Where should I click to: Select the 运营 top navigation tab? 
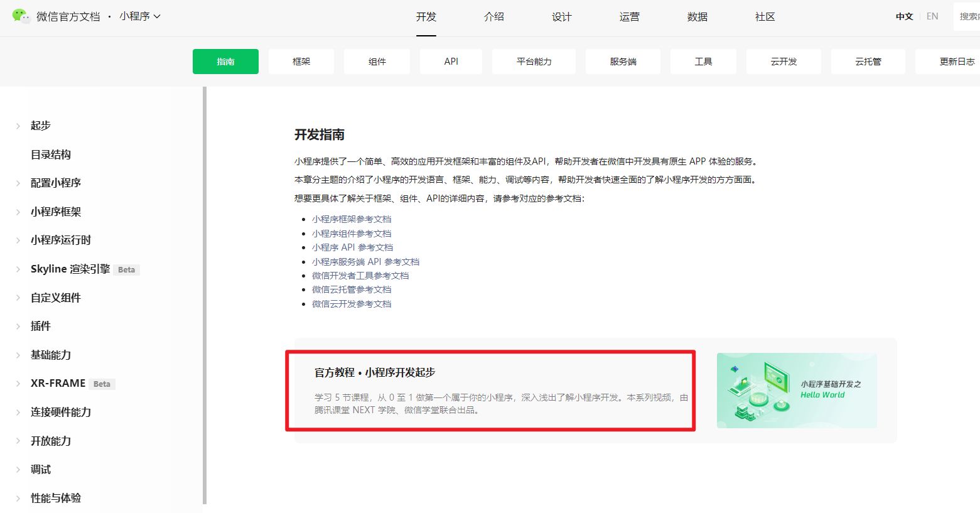(630, 17)
